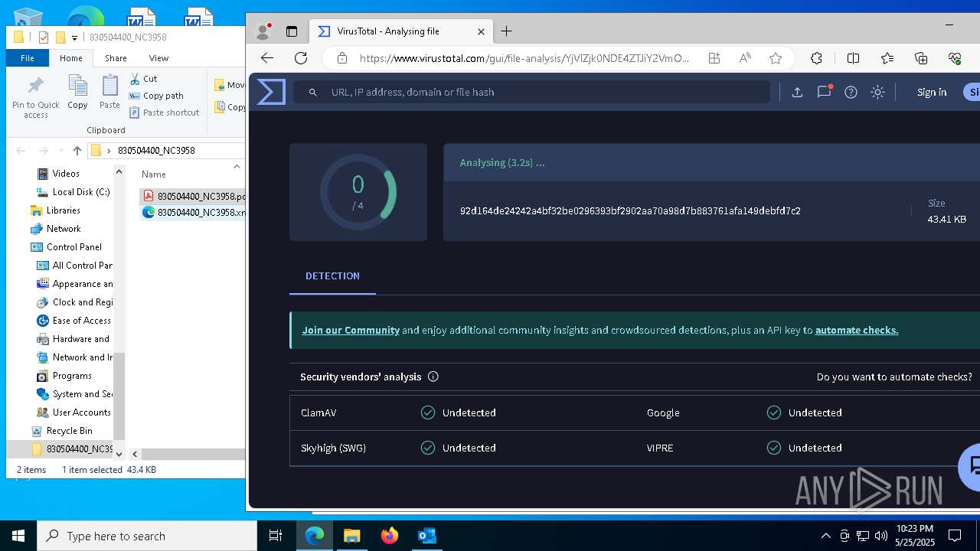The image size is (980, 551).
Task: Open Quick Access Toolbar customize dropdown
Action: tap(74, 37)
